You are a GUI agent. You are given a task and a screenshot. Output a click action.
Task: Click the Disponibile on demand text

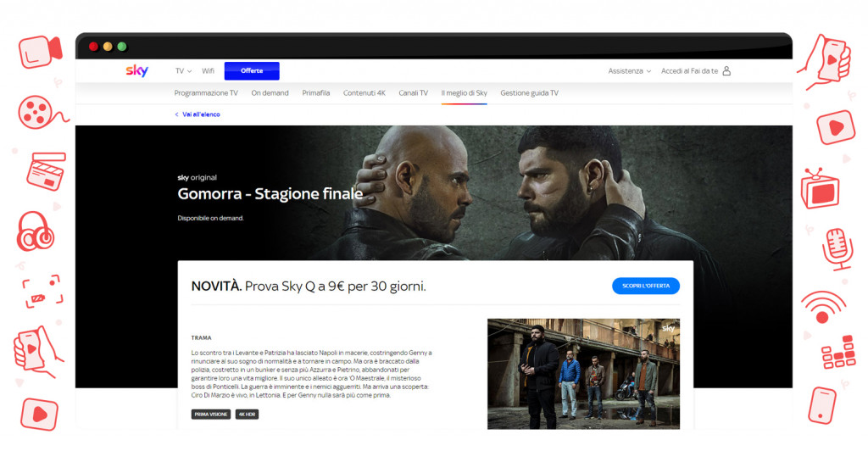210,218
